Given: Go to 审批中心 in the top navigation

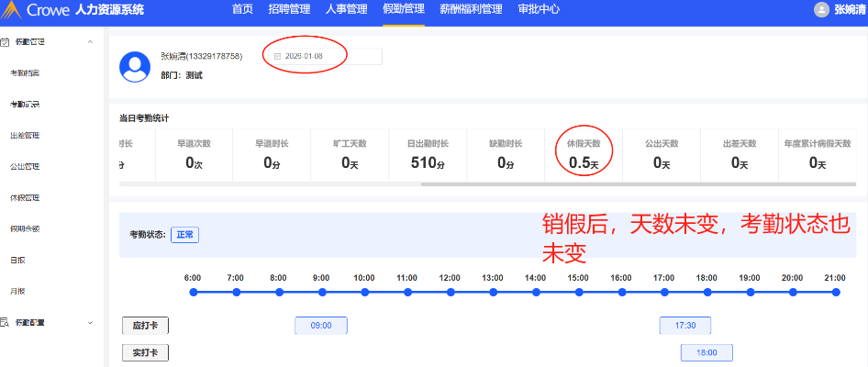Looking at the screenshot, I should [539, 10].
